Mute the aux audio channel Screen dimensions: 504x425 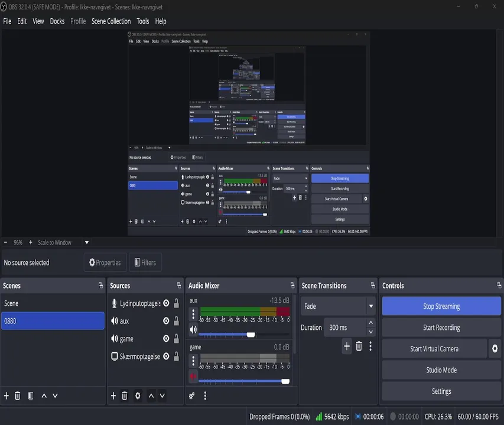click(193, 329)
